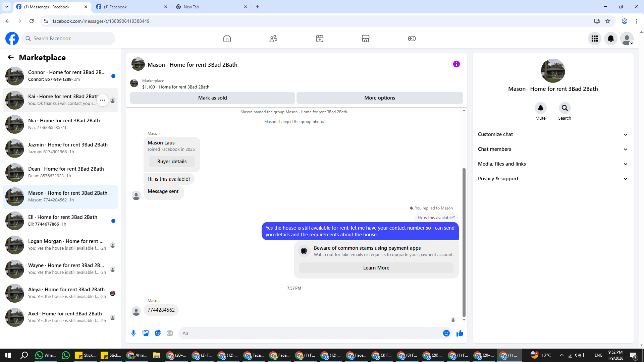
Task: Toggle the purple conversation info button
Action: point(456,64)
